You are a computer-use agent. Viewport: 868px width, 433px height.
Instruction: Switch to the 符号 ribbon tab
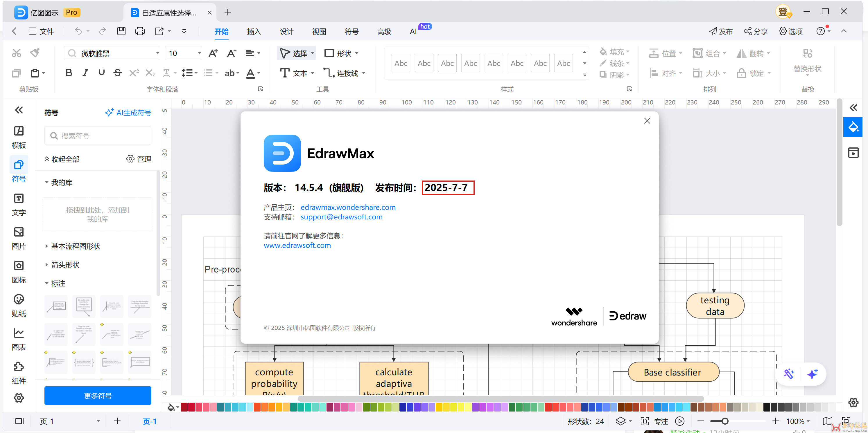pyautogui.click(x=351, y=32)
